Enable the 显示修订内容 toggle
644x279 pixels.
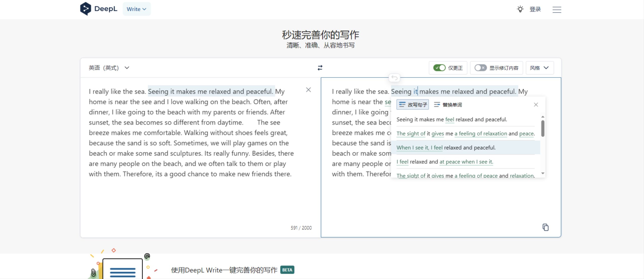tap(480, 68)
